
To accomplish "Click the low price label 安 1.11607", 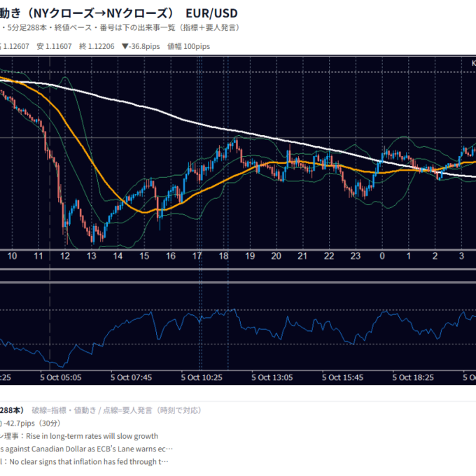I will 54,46.
